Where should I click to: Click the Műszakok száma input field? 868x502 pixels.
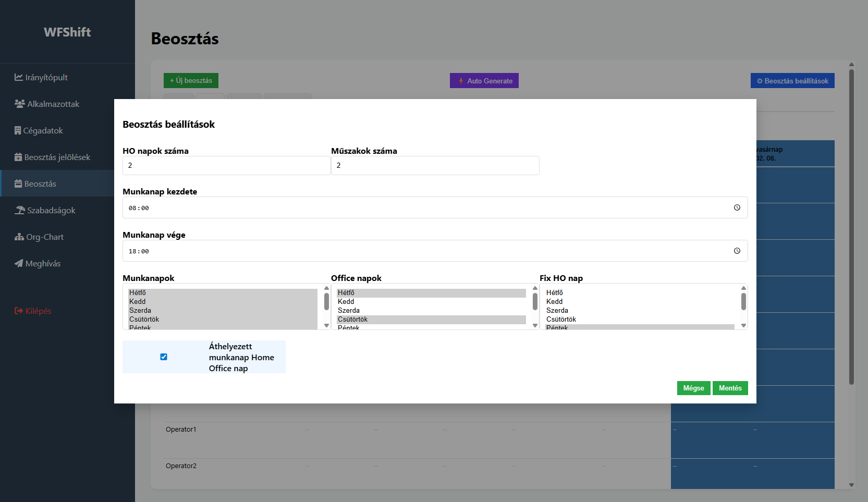435,165
